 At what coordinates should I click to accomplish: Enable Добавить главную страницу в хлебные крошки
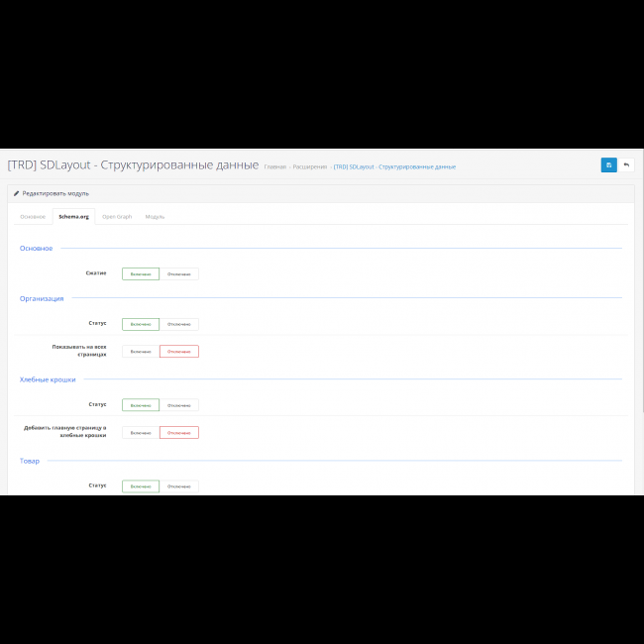pos(141,433)
